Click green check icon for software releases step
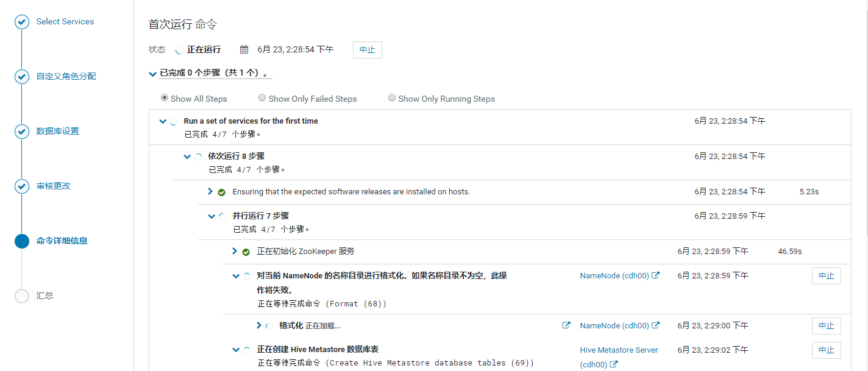 click(222, 192)
